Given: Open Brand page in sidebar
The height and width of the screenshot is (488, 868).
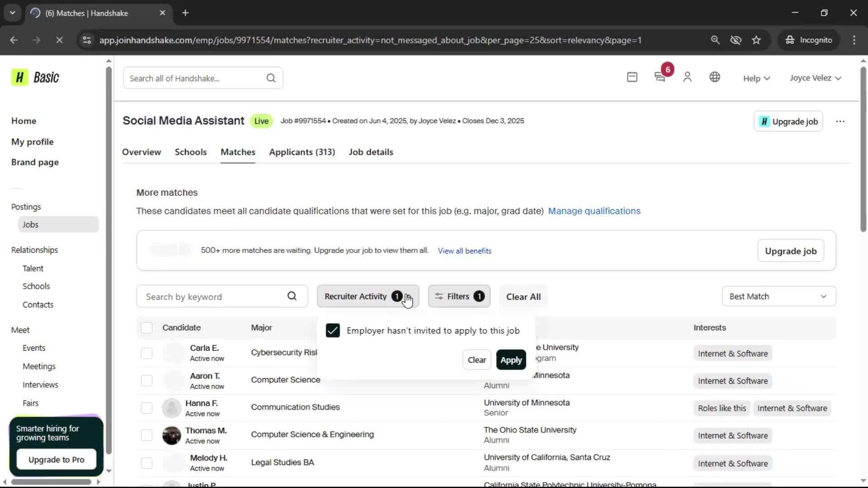Looking at the screenshot, I should tap(35, 162).
